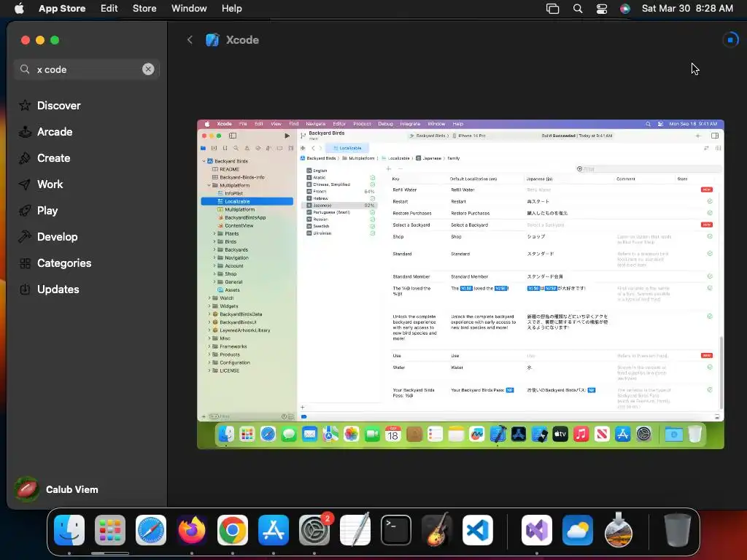Image resolution: width=747 pixels, height=560 pixels.
Task: Go to the Create category
Action: point(44,157)
